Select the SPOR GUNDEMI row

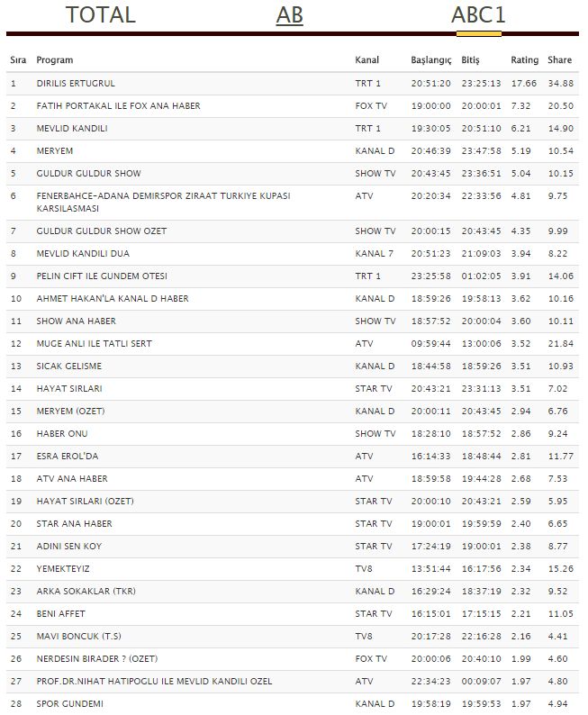coord(292,704)
